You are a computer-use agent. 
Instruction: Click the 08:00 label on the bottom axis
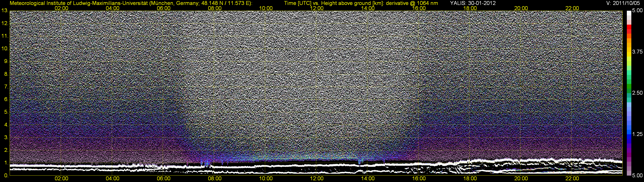215,179
